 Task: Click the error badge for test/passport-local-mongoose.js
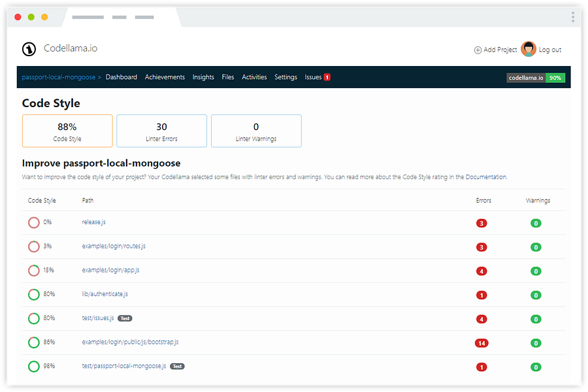tap(482, 367)
